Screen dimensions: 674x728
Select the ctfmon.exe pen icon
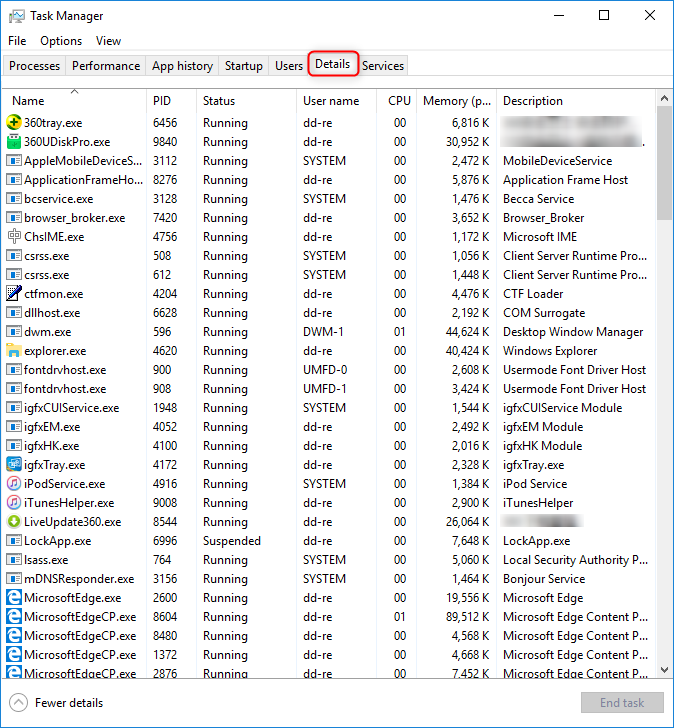pos(14,294)
